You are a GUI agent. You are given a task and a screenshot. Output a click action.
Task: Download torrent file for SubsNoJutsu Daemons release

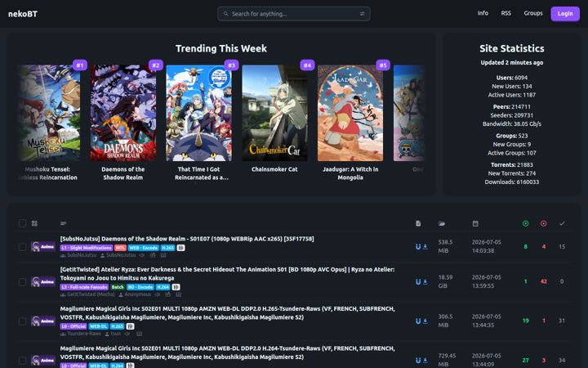point(425,247)
